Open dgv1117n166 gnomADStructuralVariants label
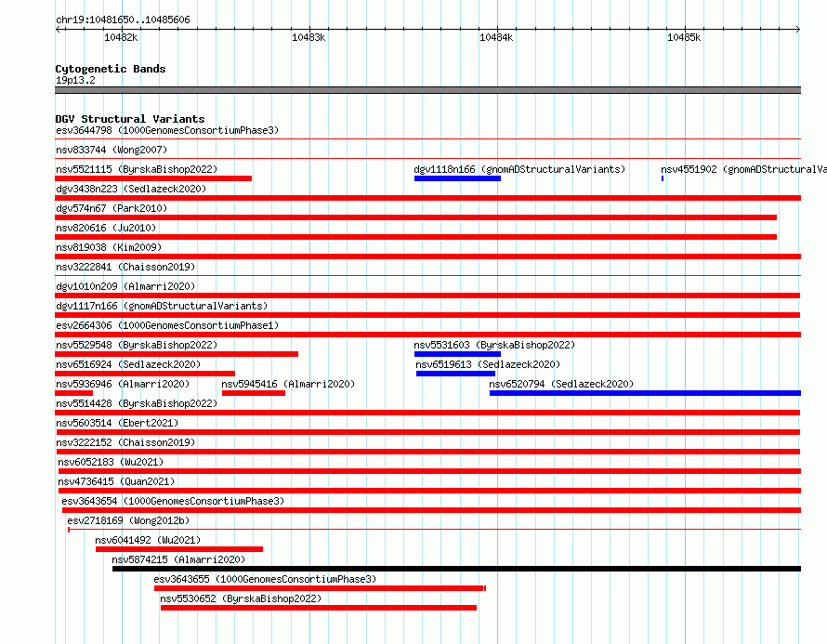The height and width of the screenshot is (644, 827). pyautogui.click(x=162, y=306)
